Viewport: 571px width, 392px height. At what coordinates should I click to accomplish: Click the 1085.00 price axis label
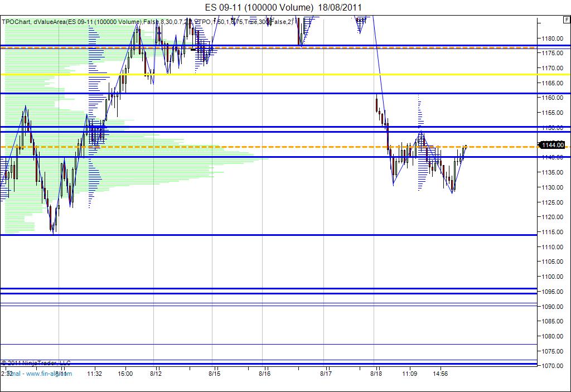click(x=553, y=321)
